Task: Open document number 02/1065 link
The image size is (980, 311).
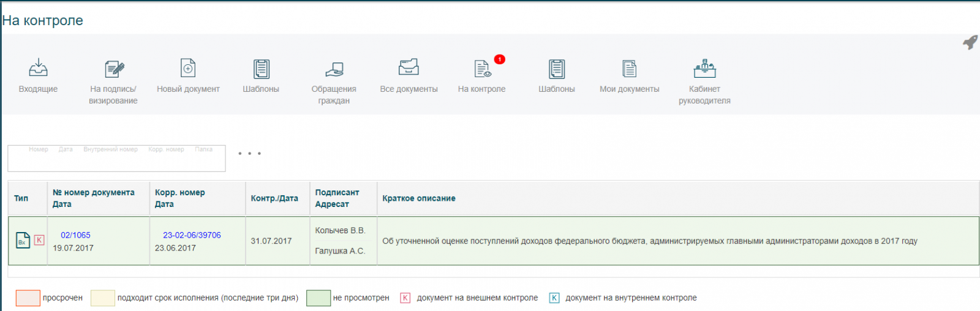Action: point(75,235)
